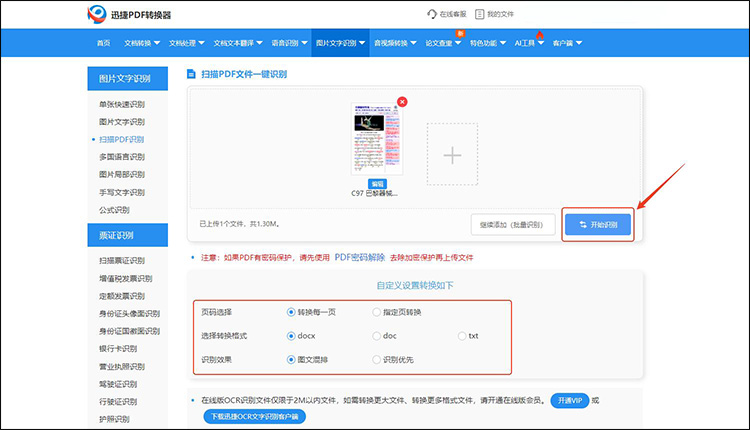750x430 pixels.
Task: Select 手写文字识别 in the sidebar
Action: tap(121, 192)
